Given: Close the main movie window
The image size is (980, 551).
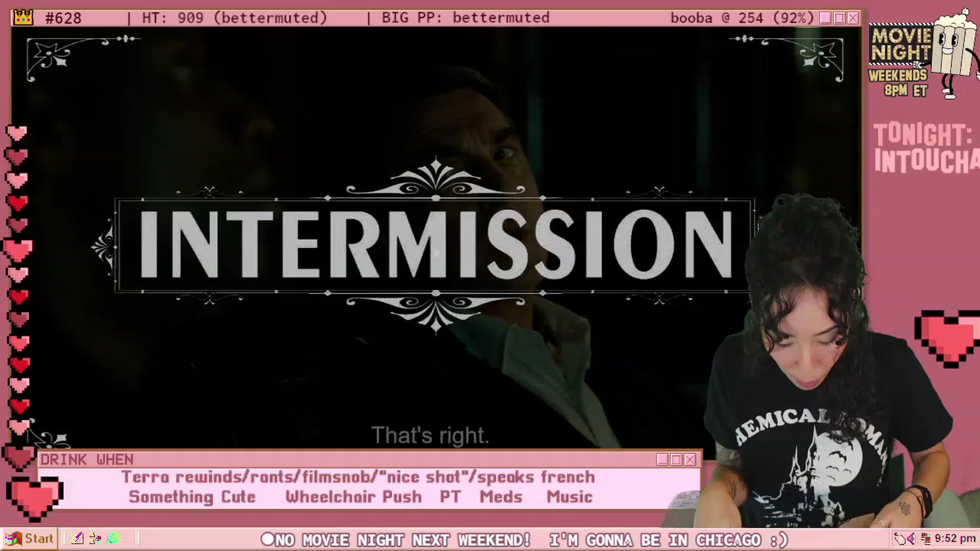Looking at the screenshot, I should point(853,18).
